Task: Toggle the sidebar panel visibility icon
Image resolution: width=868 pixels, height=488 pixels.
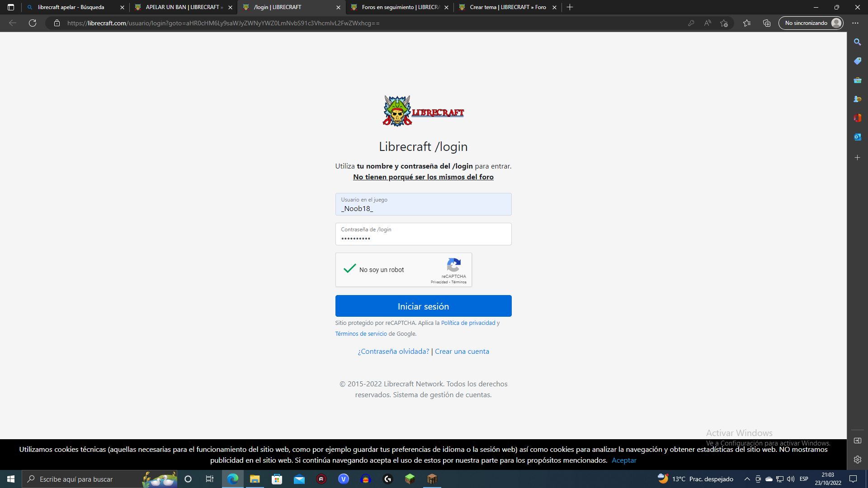Action: pos(857,441)
